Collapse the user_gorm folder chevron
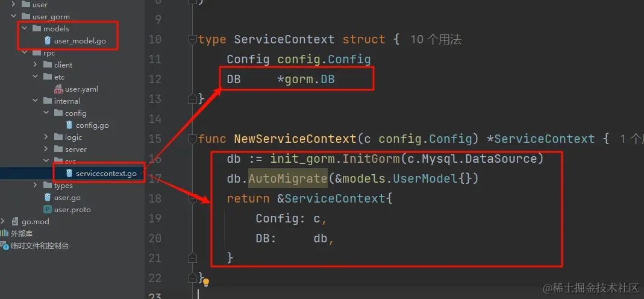Screen dimensions: 644x299 tap(13, 17)
